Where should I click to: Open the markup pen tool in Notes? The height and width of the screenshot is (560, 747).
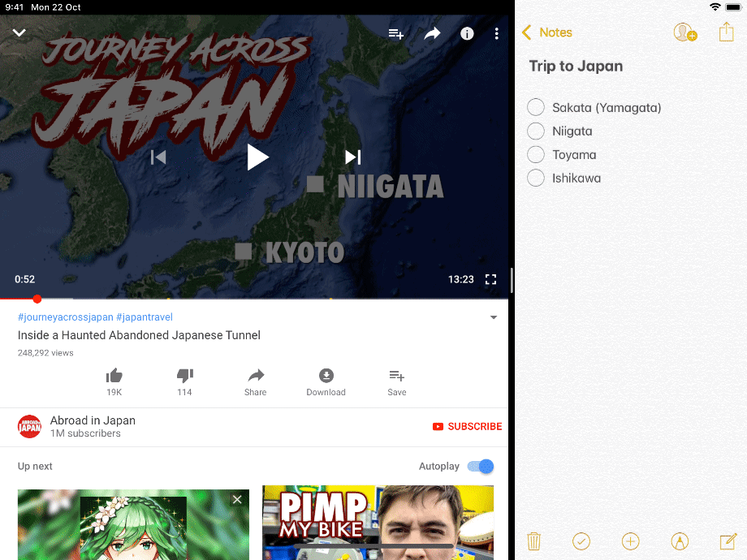point(680,541)
